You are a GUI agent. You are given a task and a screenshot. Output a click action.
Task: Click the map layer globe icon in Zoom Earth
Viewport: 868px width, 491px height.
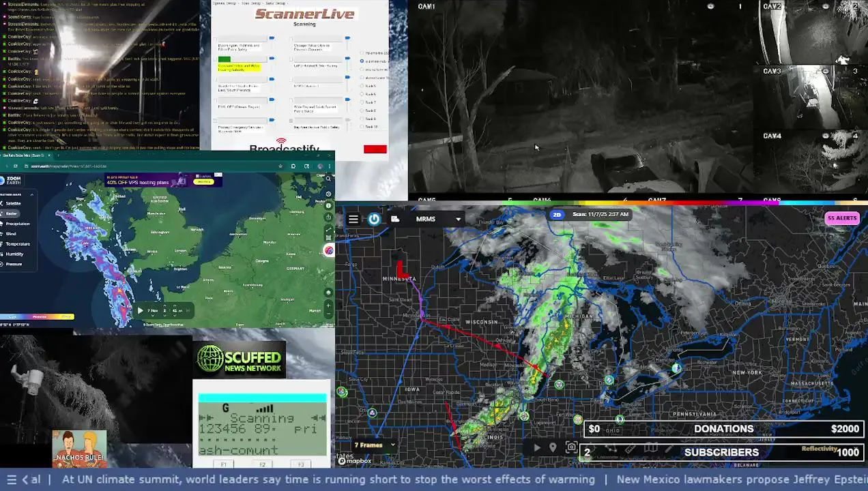(x=328, y=293)
